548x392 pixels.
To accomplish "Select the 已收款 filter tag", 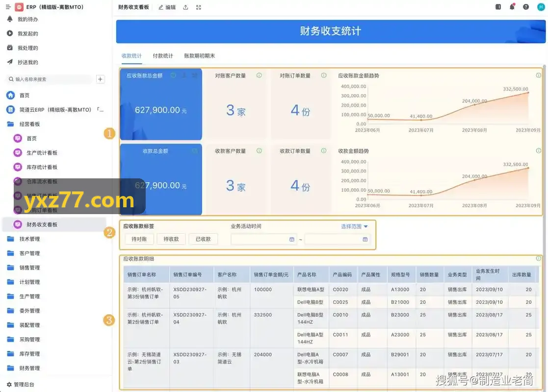I will [x=203, y=239].
